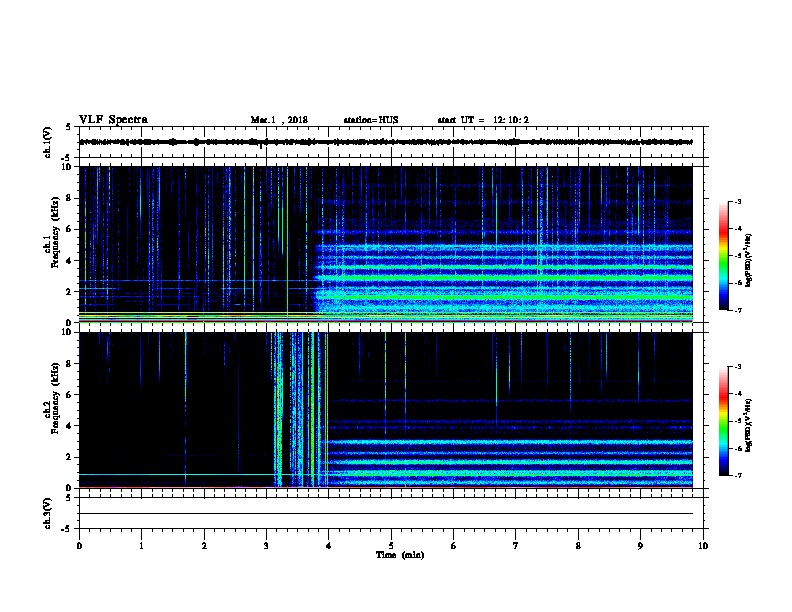Click inside the ch.1 spectrogram panel

[386, 244]
